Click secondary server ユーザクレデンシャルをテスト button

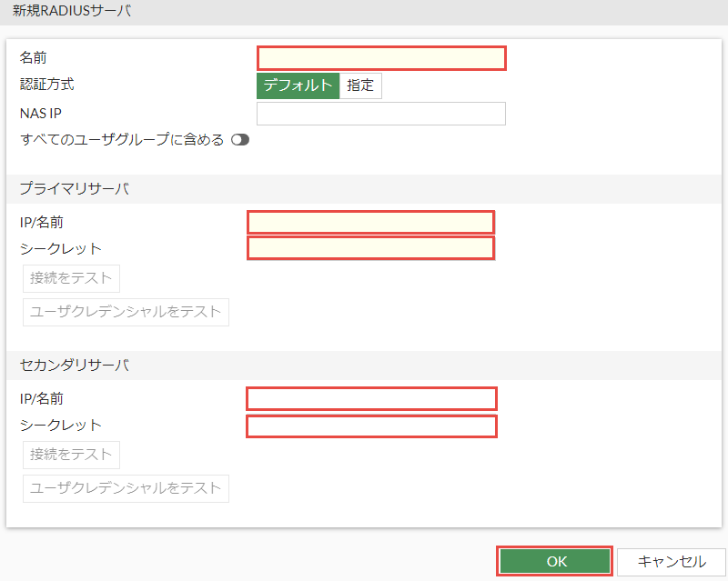pyautogui.click(x=126, y=488)
